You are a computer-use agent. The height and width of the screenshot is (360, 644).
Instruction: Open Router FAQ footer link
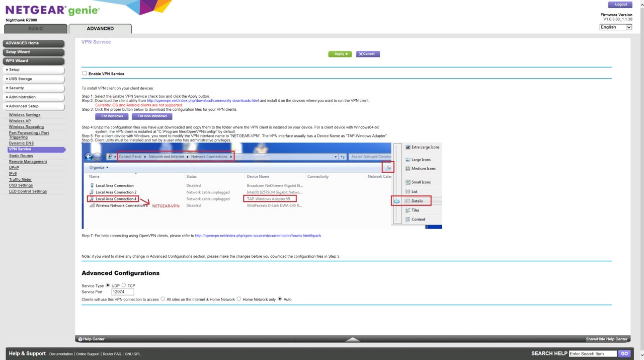coord(112,354)
